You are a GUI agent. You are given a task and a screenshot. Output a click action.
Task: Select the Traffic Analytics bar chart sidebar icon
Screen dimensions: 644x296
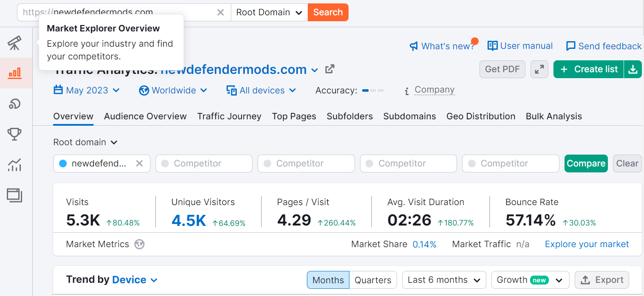(15, 73)
